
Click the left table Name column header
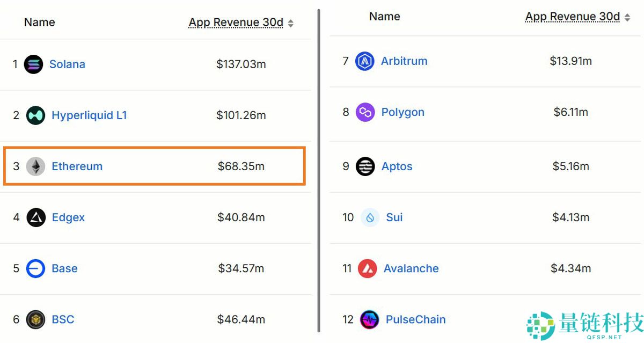pos(40,23)
